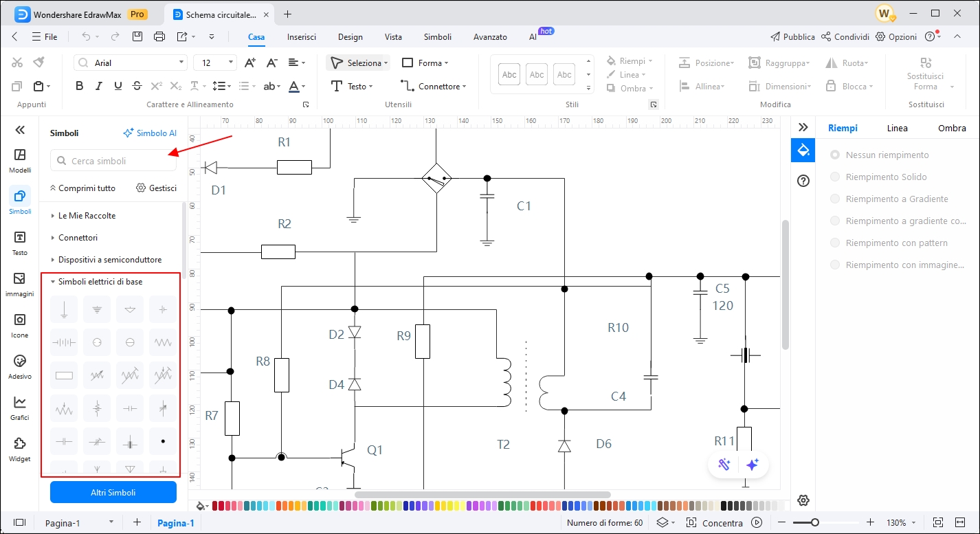Pick the first red swatch in color bar

tap(215, 506)
